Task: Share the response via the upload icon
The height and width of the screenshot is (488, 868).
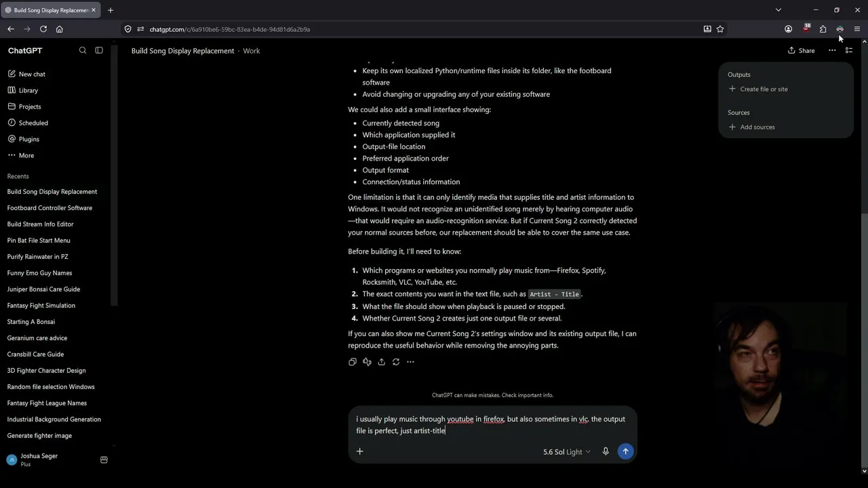Action: coord(381,362)
